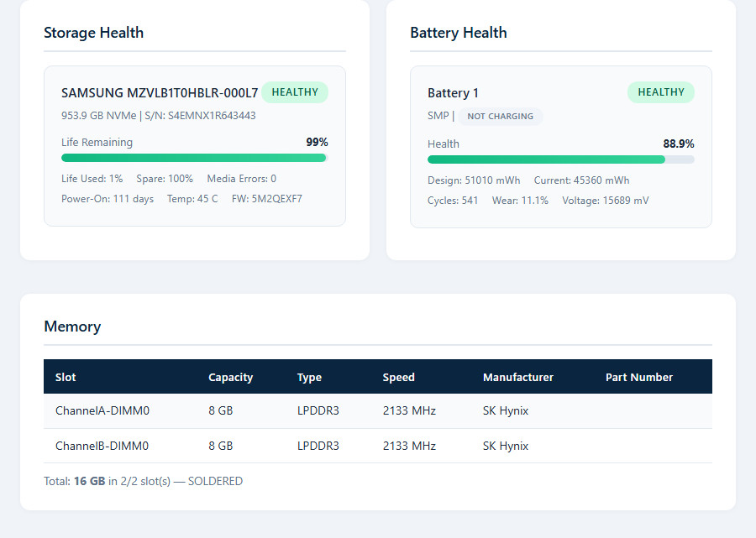Click the HEALTHY badge on Battery 1
The image size is (756, 538).
coord(661,92)
